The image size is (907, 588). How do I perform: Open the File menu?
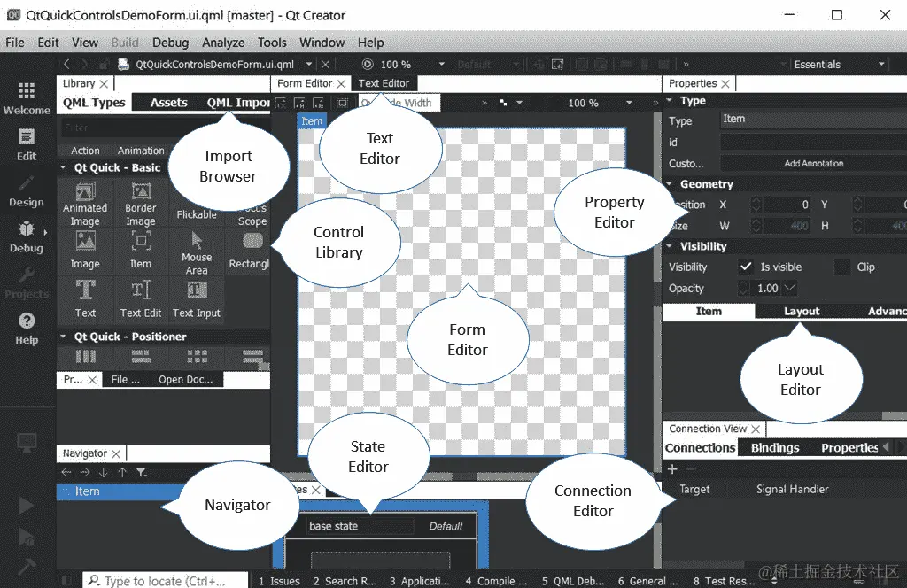pos(15,43)
